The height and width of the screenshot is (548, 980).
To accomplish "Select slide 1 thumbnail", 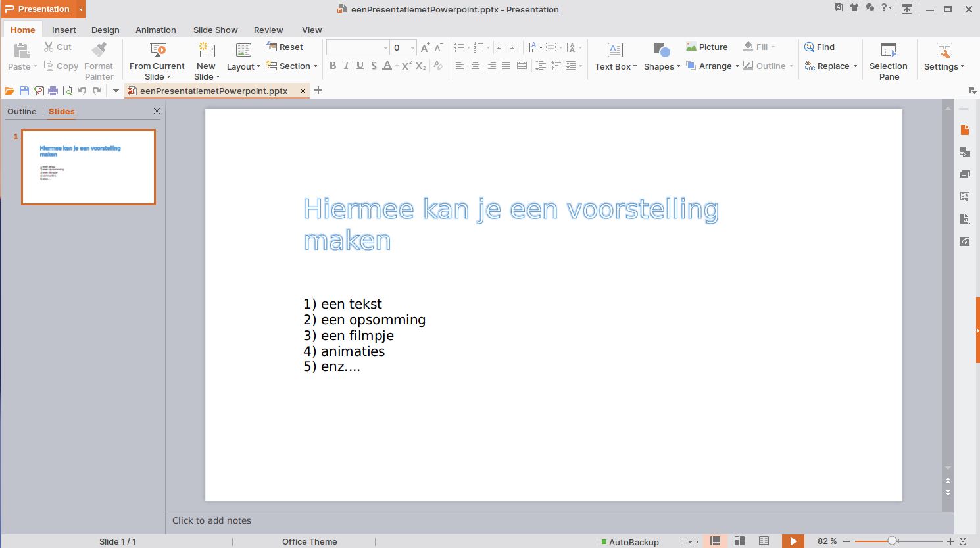I will [89, 167].
